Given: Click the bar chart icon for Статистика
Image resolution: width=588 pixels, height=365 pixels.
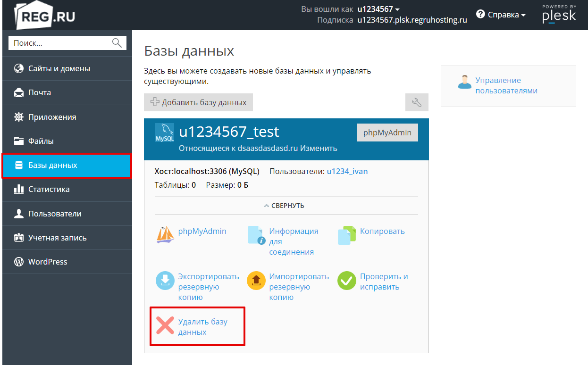Looking at the screenshot, I should pos(19,189).
